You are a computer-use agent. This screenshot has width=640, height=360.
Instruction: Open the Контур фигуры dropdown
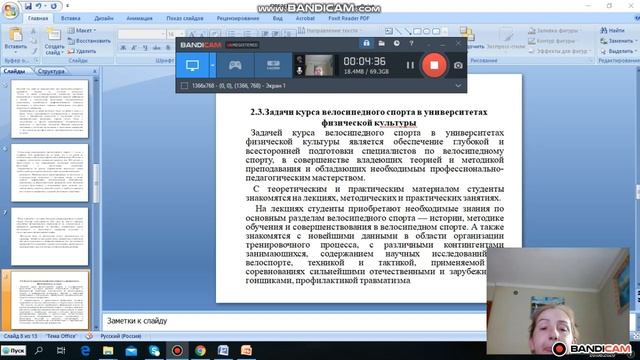tap(553, 41)
